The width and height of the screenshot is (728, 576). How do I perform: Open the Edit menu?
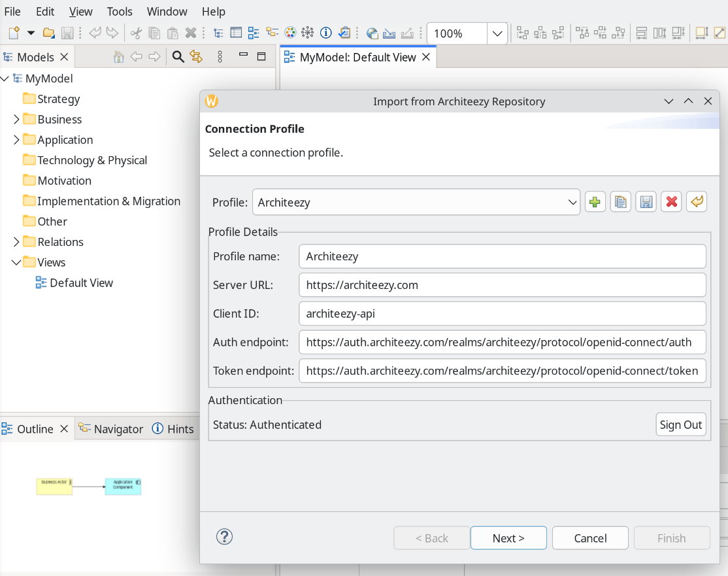(45, 12)
